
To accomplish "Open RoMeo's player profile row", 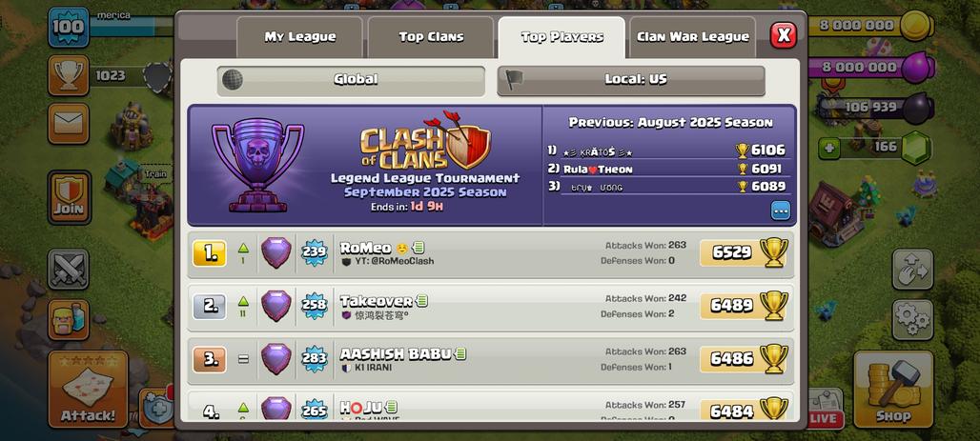I will [491, 253].
